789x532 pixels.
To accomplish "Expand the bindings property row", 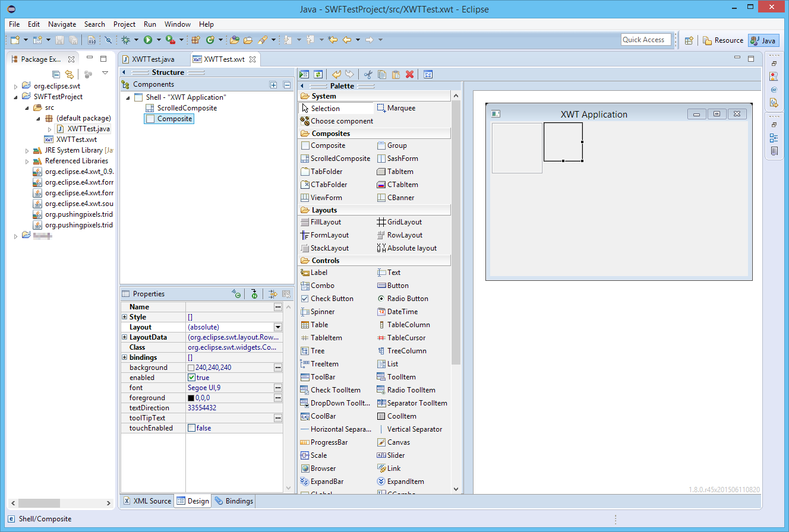I will (124, 357).
